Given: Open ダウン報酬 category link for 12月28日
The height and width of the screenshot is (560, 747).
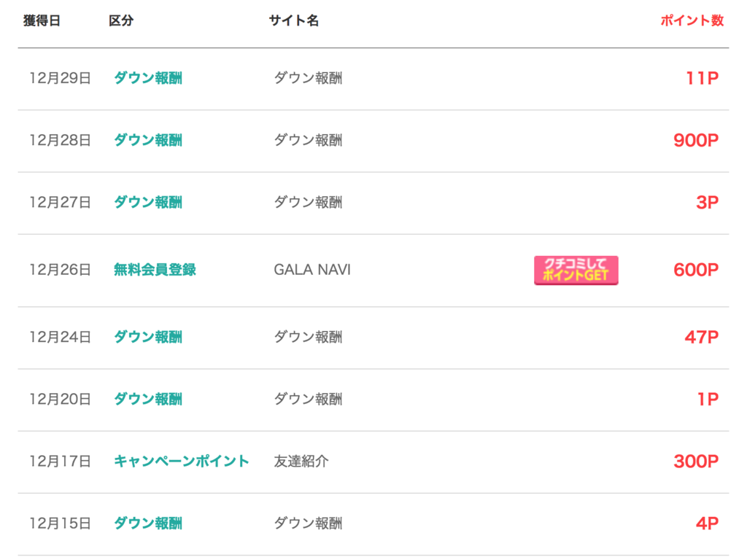Looking at the screenshot, I should click(x=147, y=140).
